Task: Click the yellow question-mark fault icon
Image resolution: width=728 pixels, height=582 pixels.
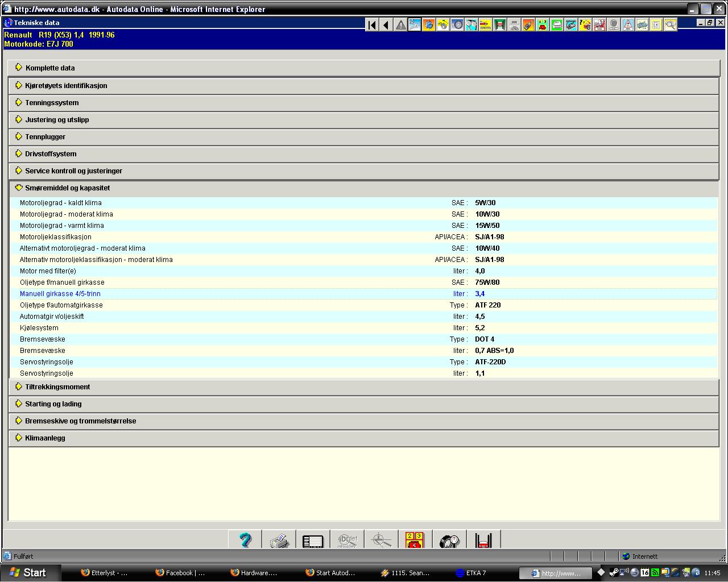Action: pos(585,24)
